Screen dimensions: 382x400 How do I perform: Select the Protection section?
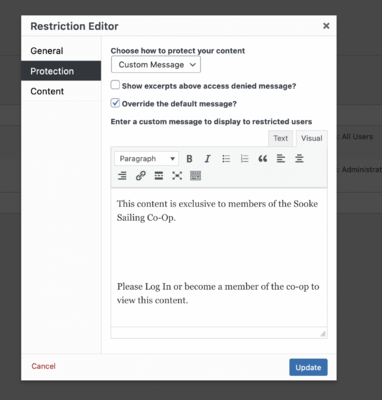click(x=61, y=71)
